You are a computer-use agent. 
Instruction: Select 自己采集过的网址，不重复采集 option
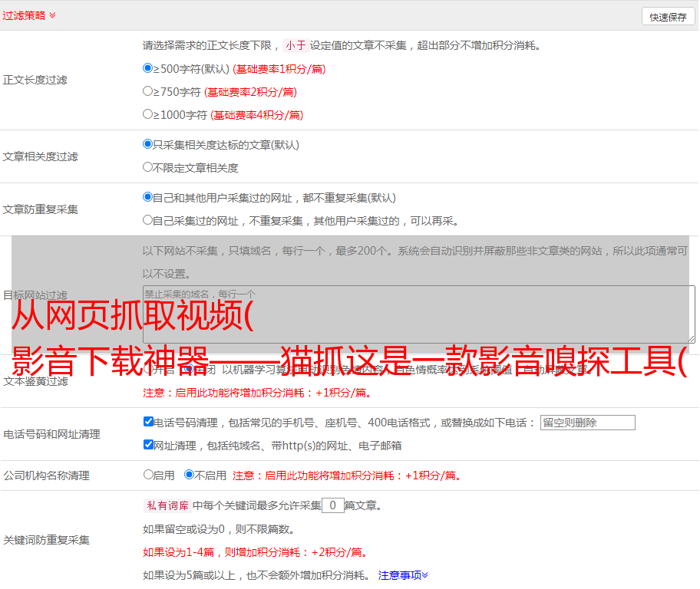tap(148, 220)
